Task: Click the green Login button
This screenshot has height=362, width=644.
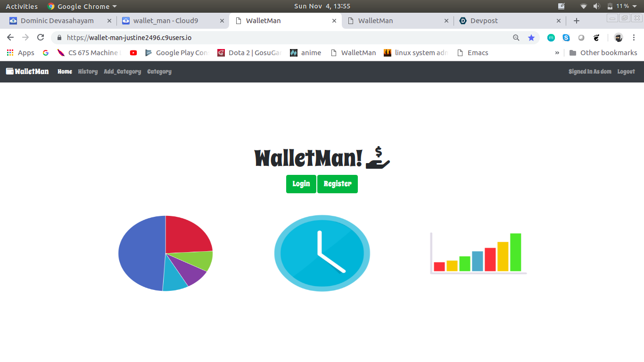Action: click(x=301, y=184)
